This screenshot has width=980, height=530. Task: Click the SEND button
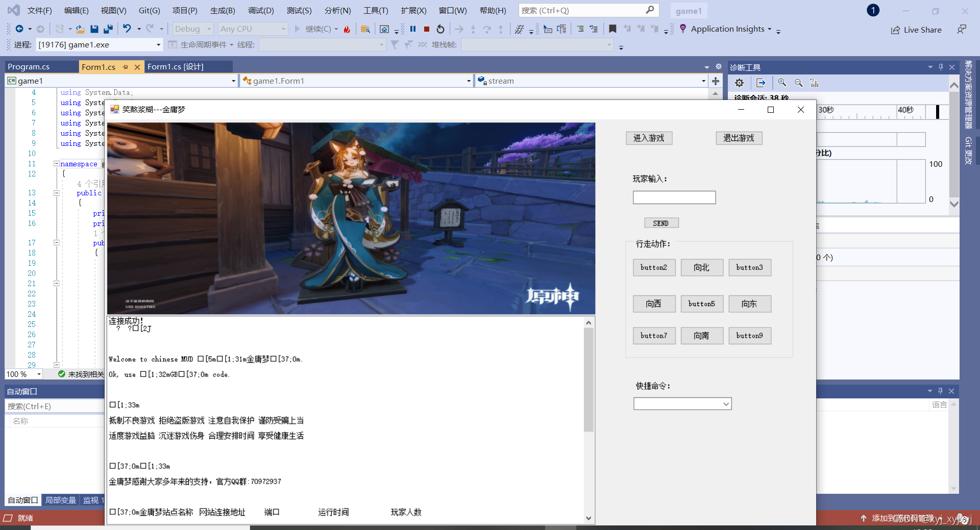[661, 223]
